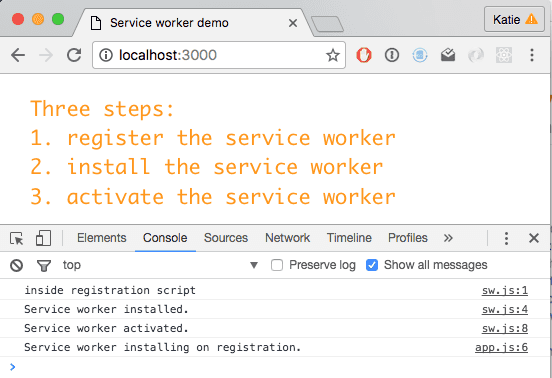The height and width of the screenshot is (378, 552).
Task: Clear the console with the ban icon
Action: point(17,265)
